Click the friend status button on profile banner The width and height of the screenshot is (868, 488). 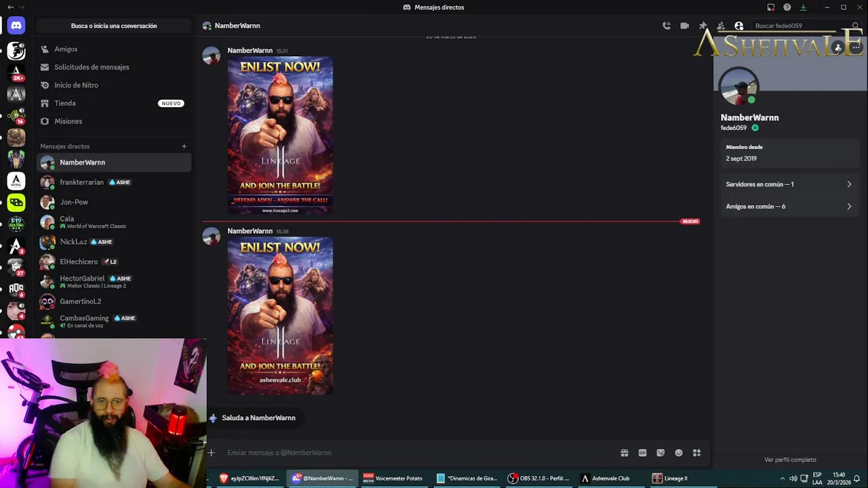838,47
